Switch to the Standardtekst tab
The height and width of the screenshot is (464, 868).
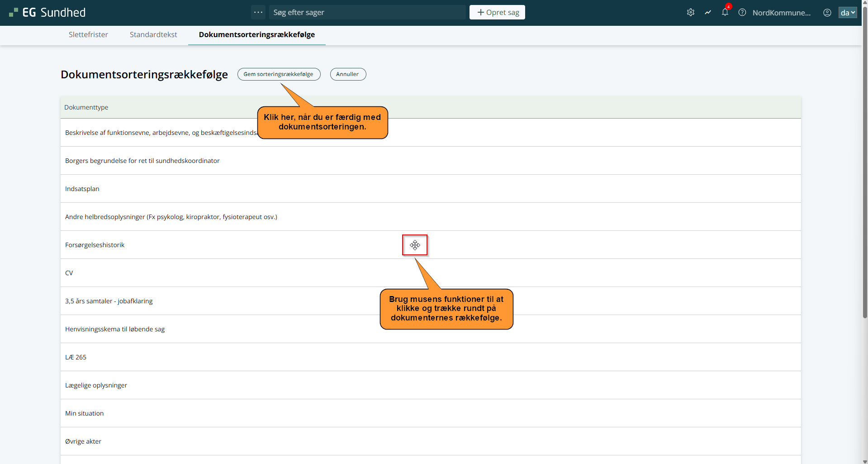click(x=153, y=35)
